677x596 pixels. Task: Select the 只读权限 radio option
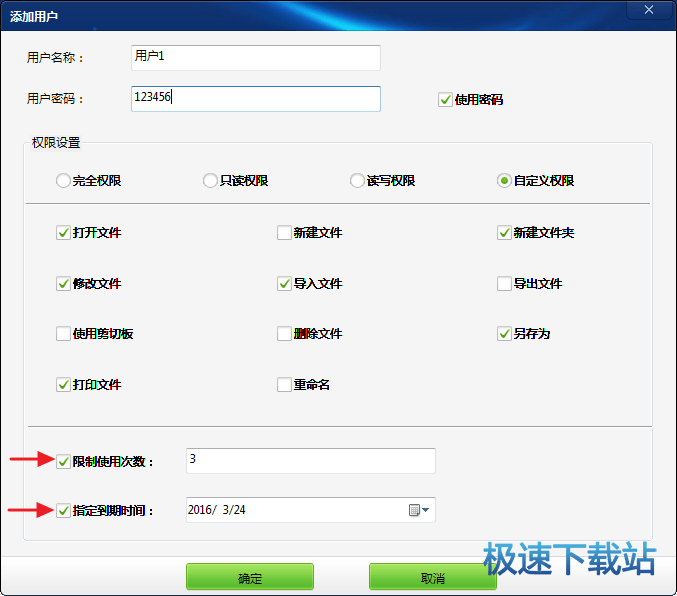point(210,181)
